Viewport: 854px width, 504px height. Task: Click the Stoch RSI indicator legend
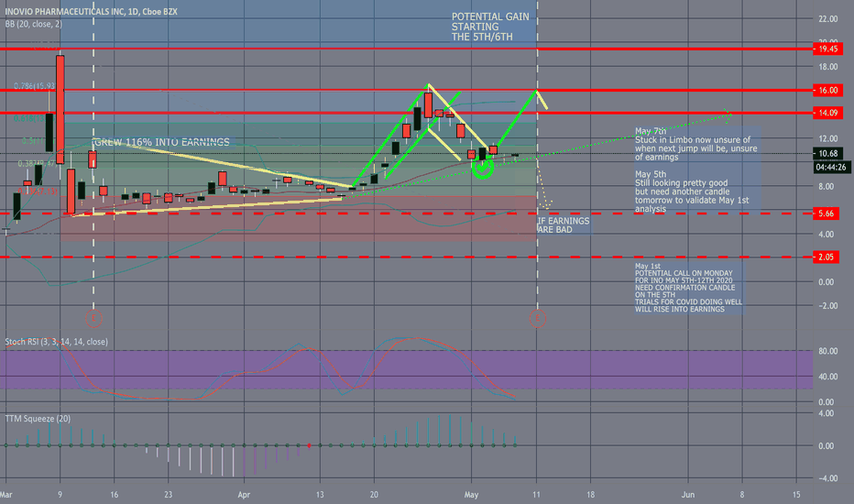coord(56,342)
